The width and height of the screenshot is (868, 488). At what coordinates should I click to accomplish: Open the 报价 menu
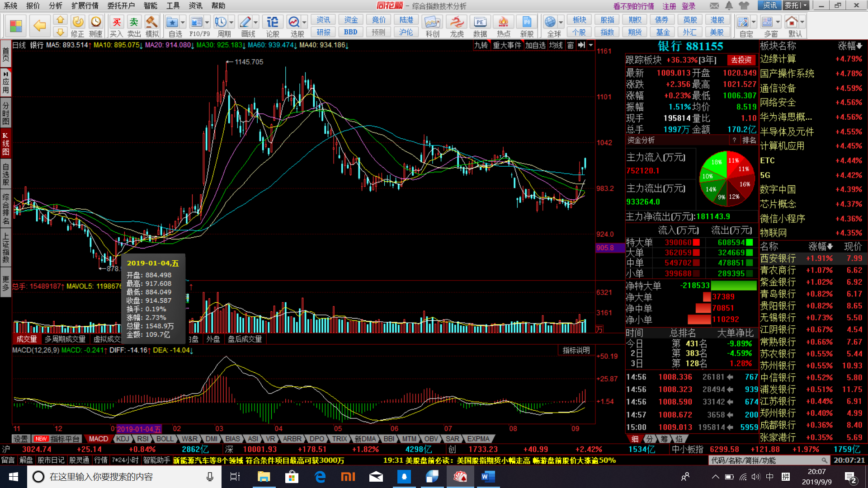pos(33,5)
